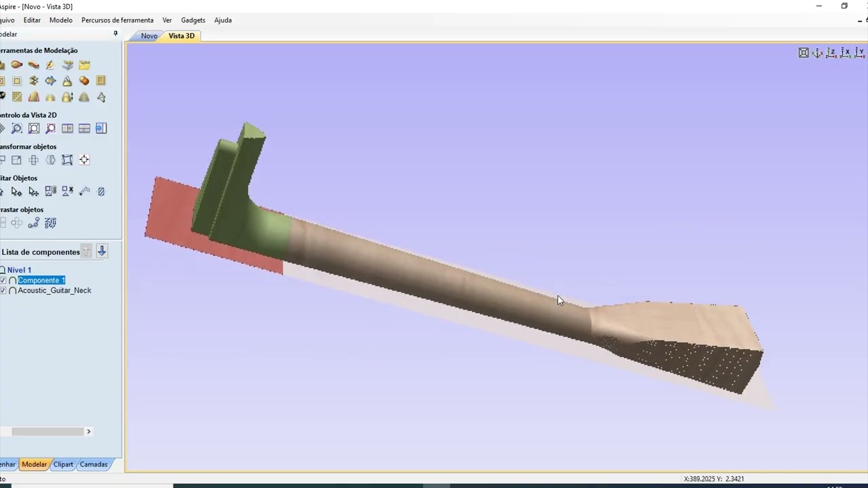The height and width of the screenshot is (488, 868).
Task: Click the textured square icon
Action: [x=17, y=96]
